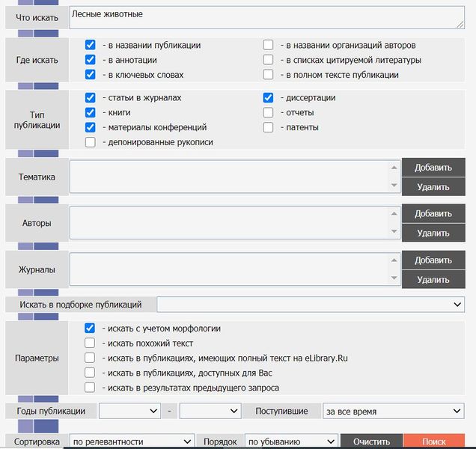Check the 'патенты' checkbox
This screenshot has width=476, height=449.
268,127
